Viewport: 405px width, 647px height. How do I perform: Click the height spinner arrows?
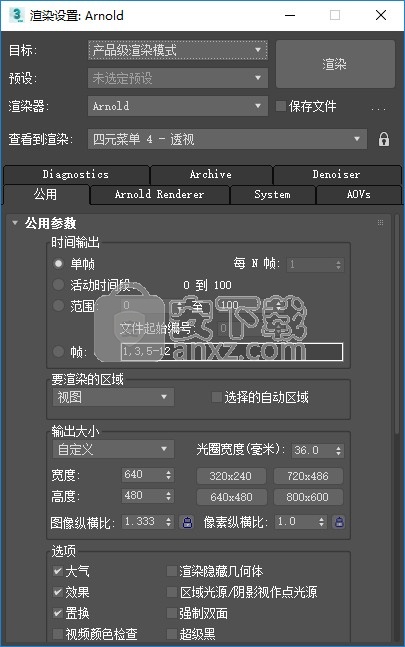click(x=169, y=496)
